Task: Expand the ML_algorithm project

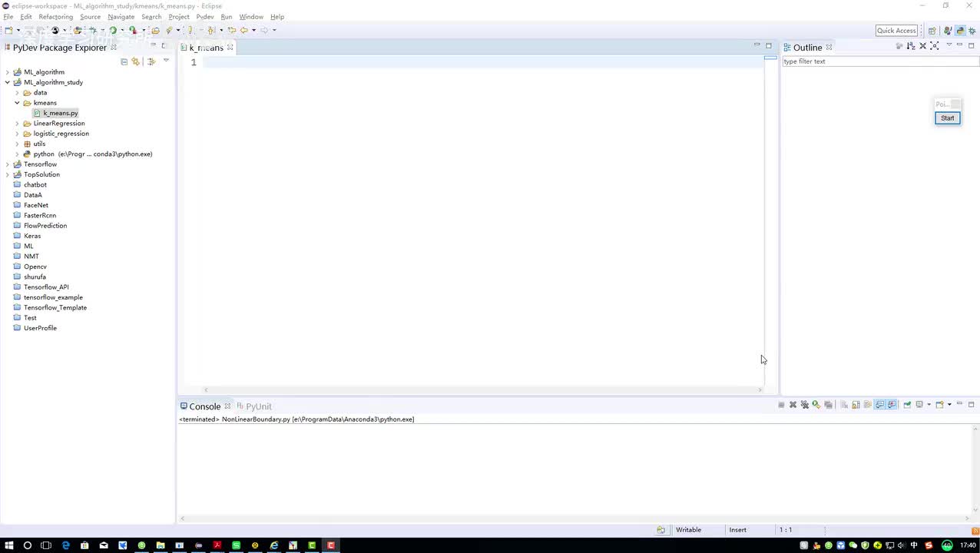Action: 8,72
